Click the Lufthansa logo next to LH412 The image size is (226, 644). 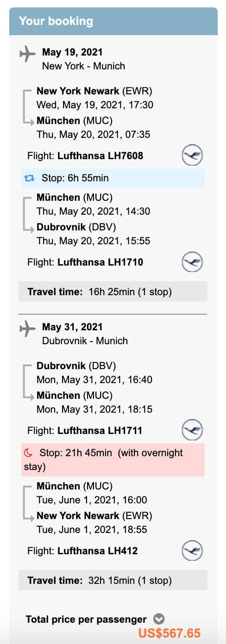click(x=192, y=551)
